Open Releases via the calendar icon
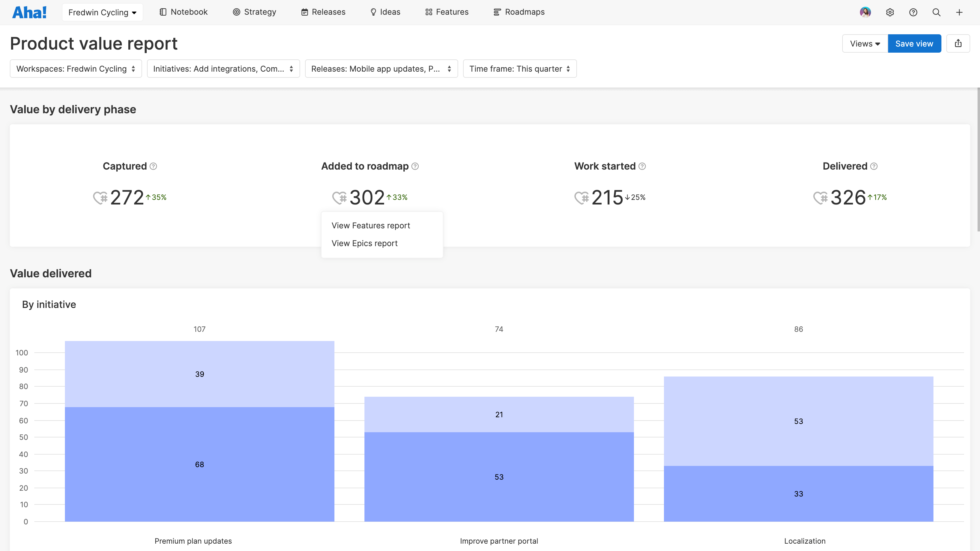Viewport: 980px width, 551px height. click(x=305, y=12)
